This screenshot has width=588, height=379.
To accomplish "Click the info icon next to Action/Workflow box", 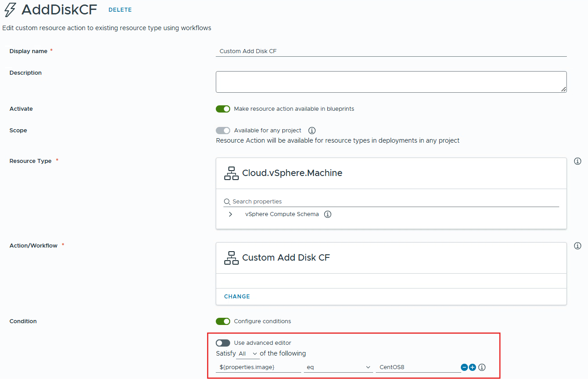I will pos(578,246).
